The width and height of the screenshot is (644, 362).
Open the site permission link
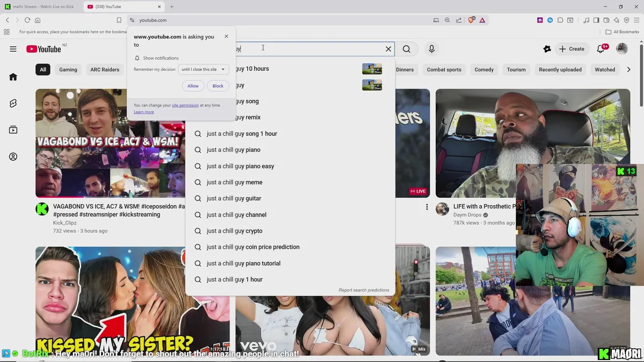coord(185,105)
